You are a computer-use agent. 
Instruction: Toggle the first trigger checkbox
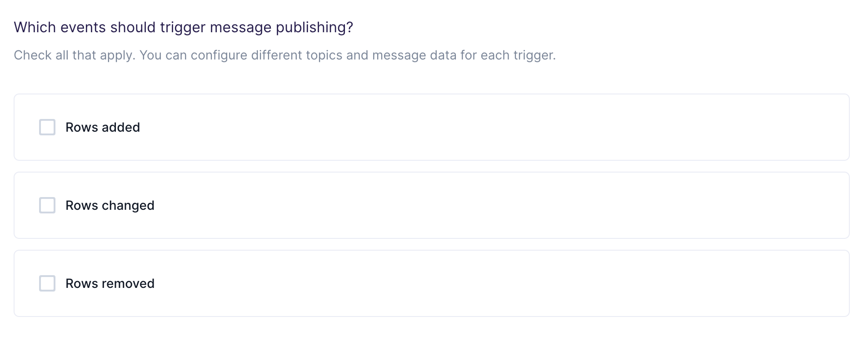[47, 128]
